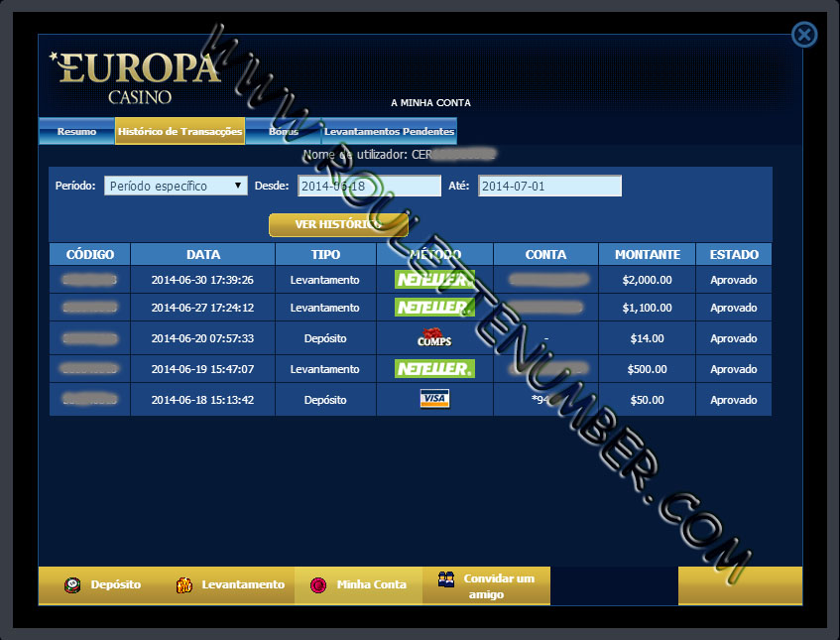Click the $500.00 amount cell

[x=648, y=369]
